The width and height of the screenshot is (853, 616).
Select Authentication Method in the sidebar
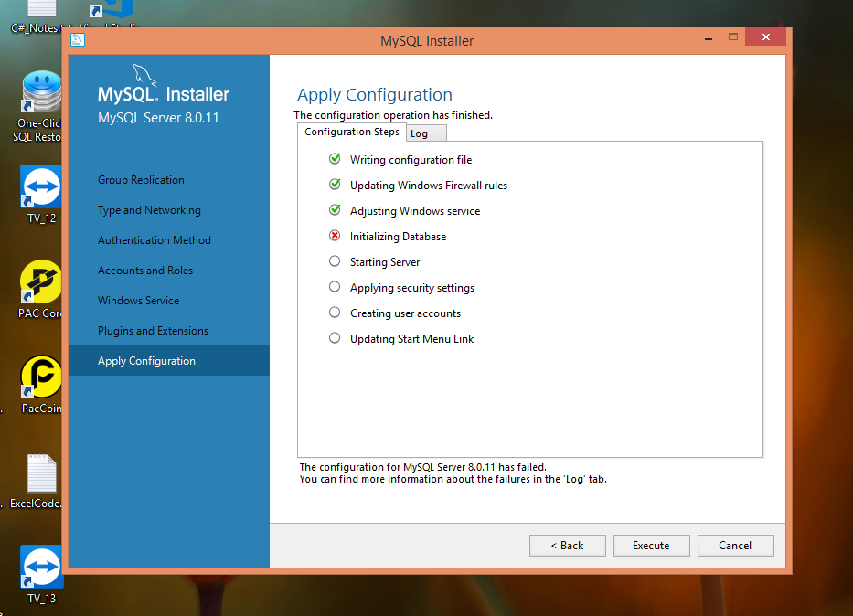click(x=154, y=240)
